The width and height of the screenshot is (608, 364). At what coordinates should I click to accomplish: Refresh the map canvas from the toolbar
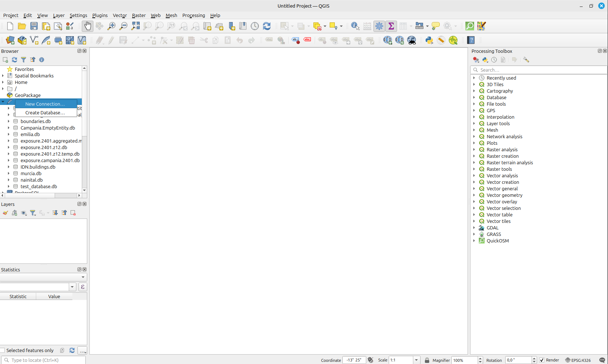tap(267, 26)
